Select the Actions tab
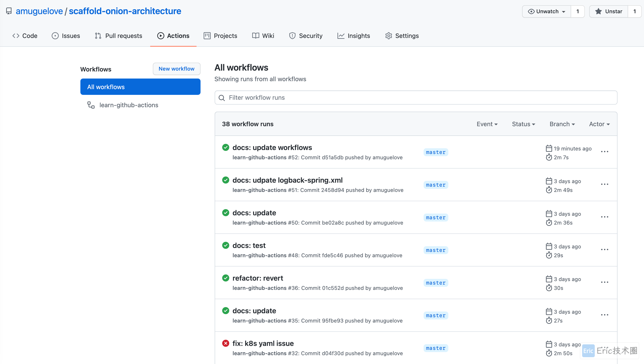This screenshot has width=644, height=364. [173, 36]
